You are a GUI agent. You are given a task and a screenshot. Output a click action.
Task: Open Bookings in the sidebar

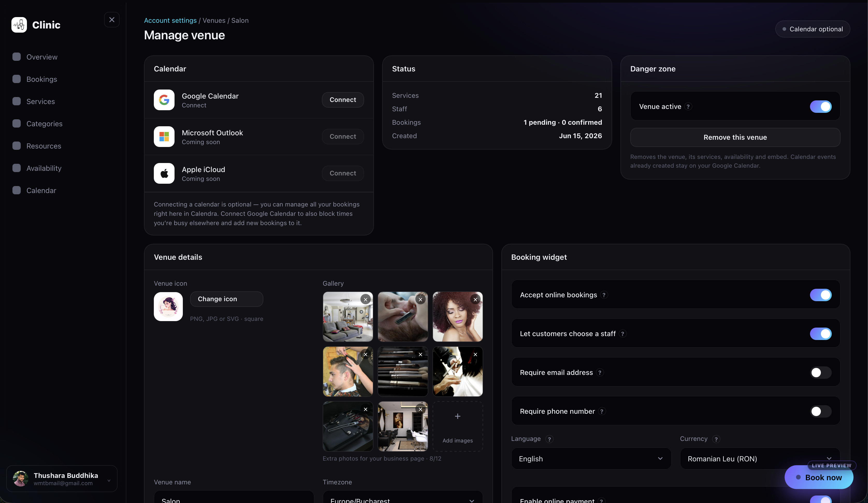coord(42,79)
